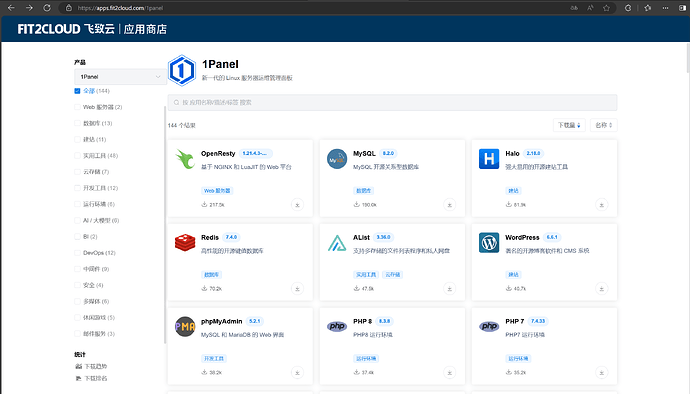Click the OpenResty card download icon
Screen dimensions: 690x394
(297, 205)
